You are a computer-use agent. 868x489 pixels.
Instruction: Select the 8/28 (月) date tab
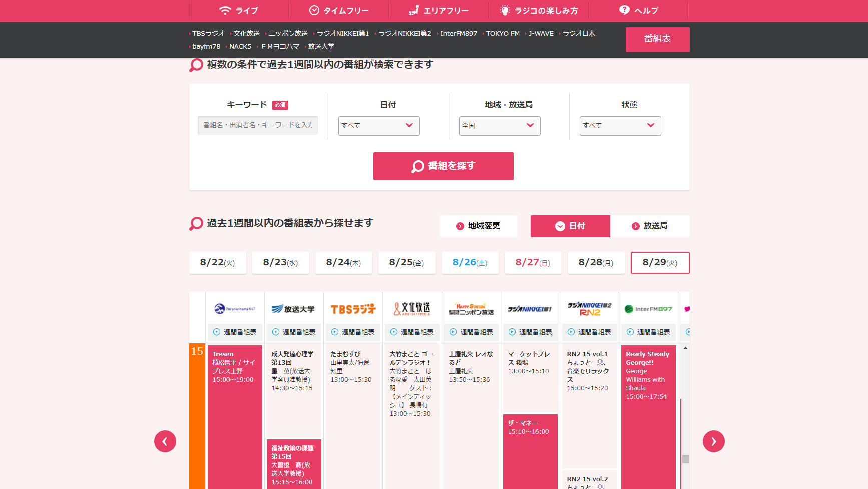596,263
